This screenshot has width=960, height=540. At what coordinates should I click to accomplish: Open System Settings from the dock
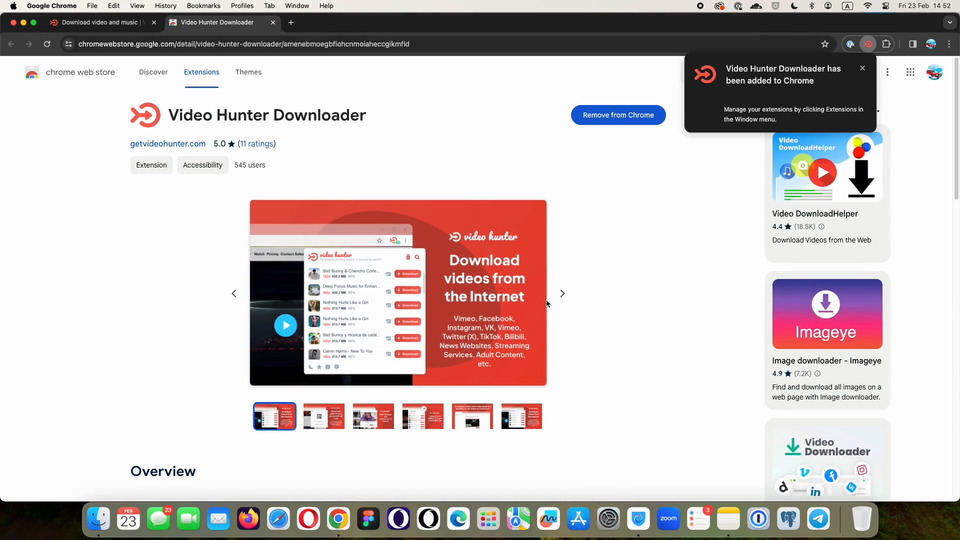click(609, 519)
